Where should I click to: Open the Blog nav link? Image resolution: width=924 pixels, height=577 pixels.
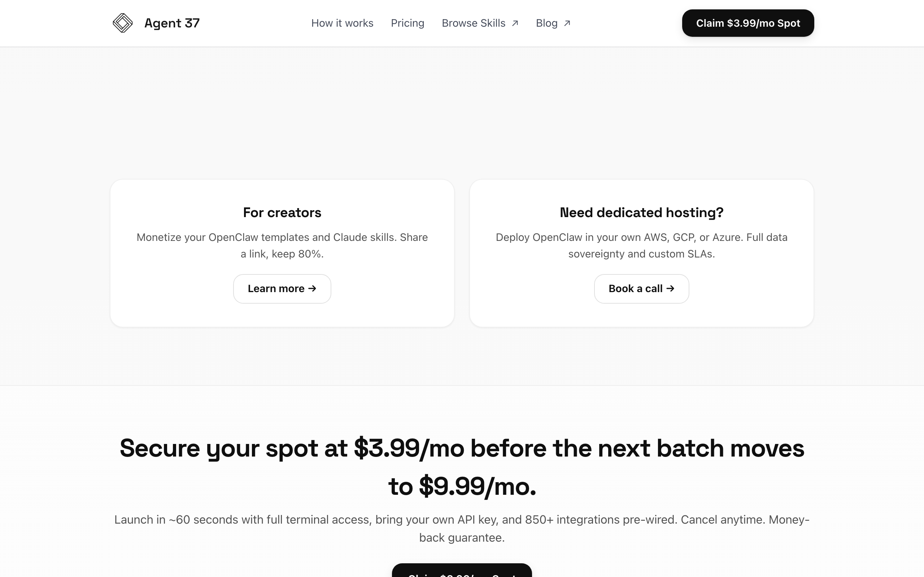[546, 23]
